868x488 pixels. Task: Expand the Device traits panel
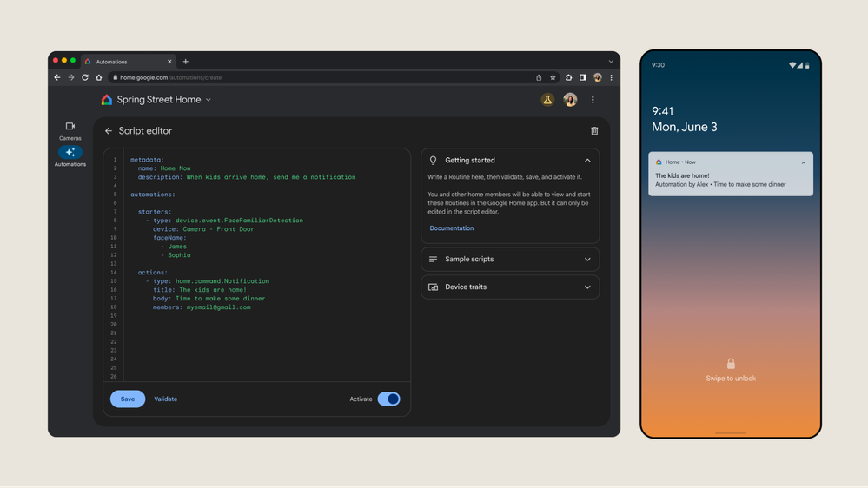point(587,287)
